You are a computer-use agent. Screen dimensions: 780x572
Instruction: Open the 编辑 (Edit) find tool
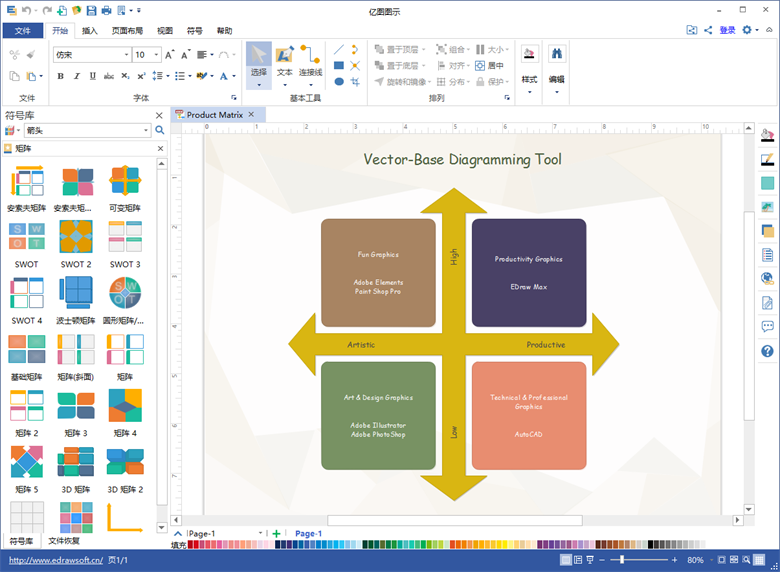[557, 69]
